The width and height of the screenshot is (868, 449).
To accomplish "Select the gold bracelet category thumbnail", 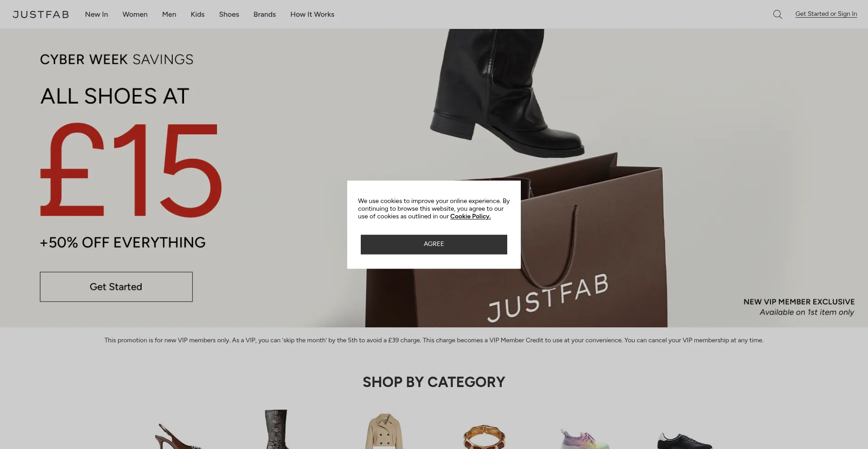I will 484,436.
